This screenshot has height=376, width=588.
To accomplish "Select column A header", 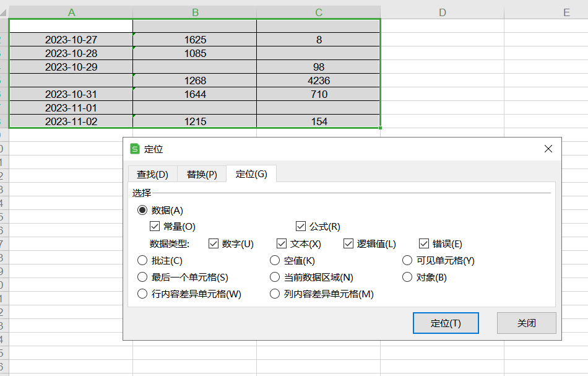I will [71, 12].
